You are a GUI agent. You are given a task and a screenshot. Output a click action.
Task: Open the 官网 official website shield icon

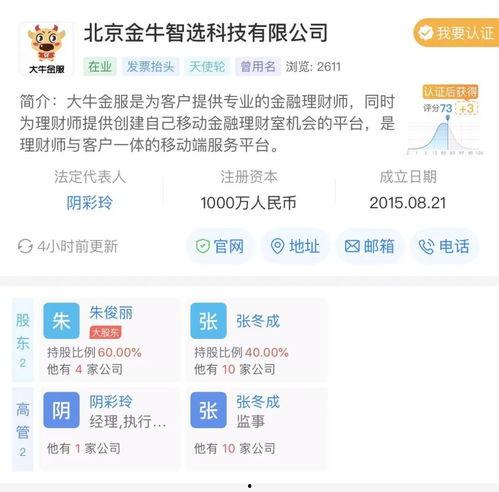pos(203,247)
